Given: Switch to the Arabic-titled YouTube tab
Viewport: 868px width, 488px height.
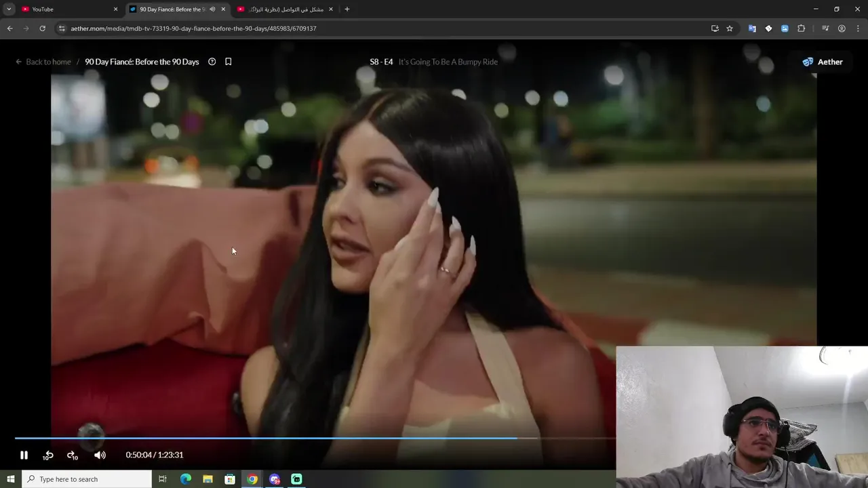Looking at the screenshot, I should [285, 9].
